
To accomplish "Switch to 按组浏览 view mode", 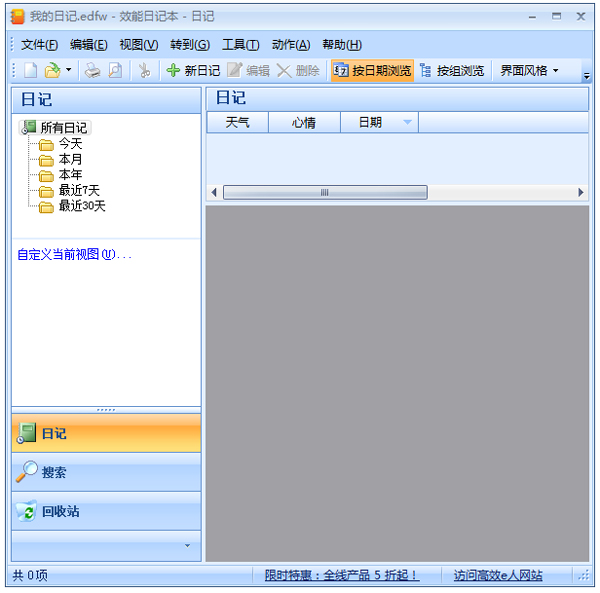I will [x=452, y=71].
